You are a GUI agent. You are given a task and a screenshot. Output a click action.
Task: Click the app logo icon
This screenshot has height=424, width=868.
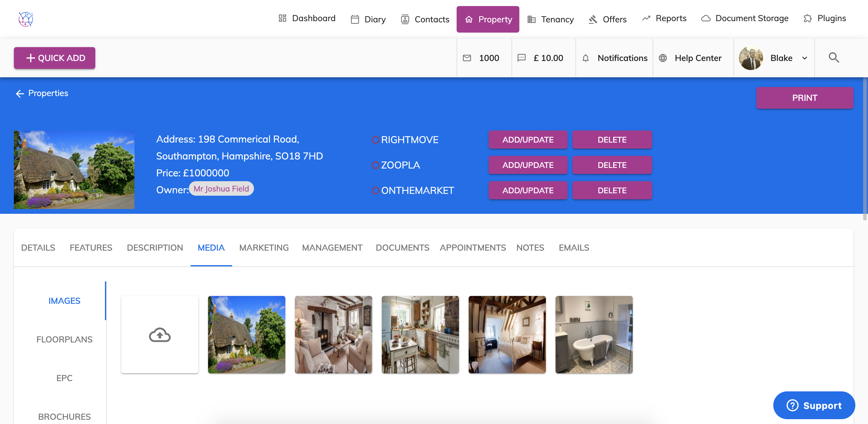tap(26, 19)
